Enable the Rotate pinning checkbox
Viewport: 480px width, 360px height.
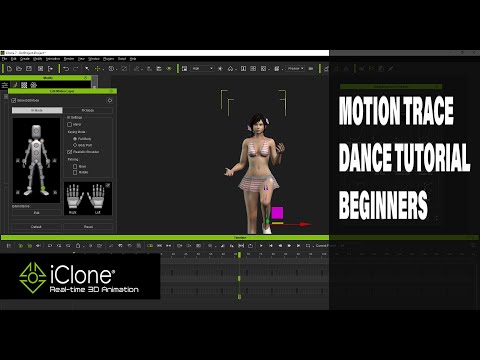click(x=75, y=172)
